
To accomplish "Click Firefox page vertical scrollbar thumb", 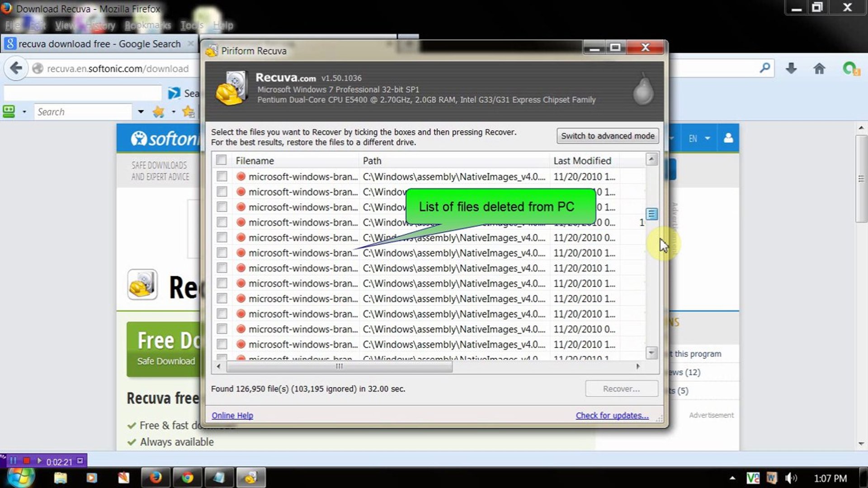I will [861, 178].
